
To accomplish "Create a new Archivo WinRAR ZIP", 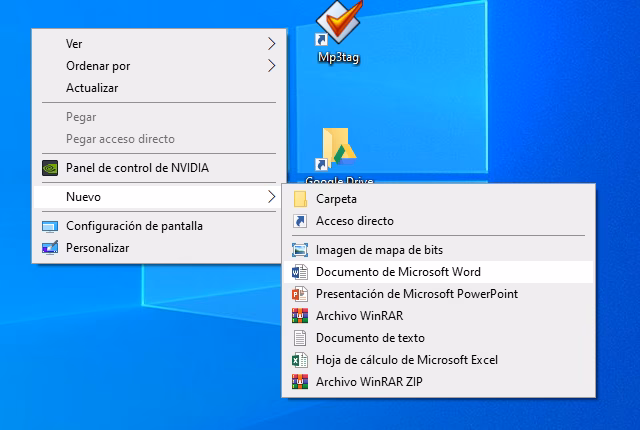I will tap(438, 382).
